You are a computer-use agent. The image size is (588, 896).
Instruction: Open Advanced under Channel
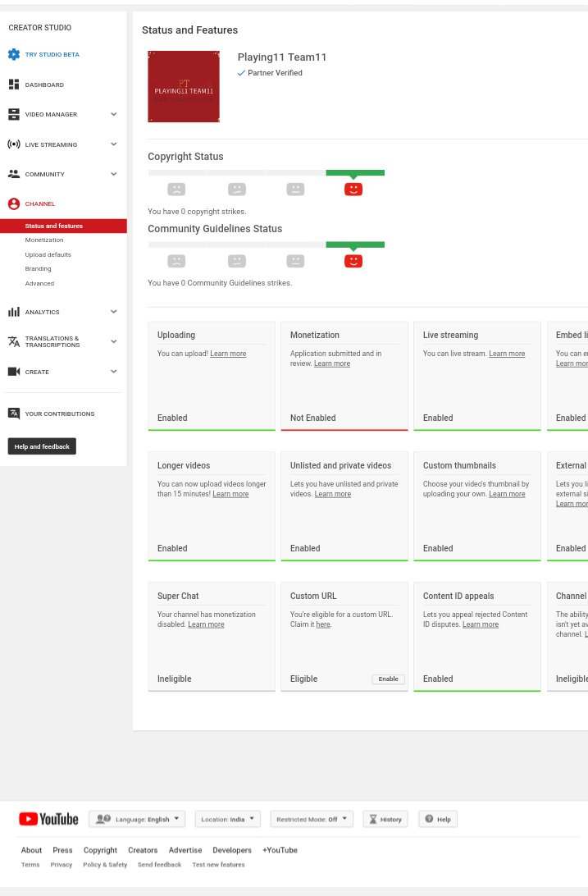[x=39, y=283]
